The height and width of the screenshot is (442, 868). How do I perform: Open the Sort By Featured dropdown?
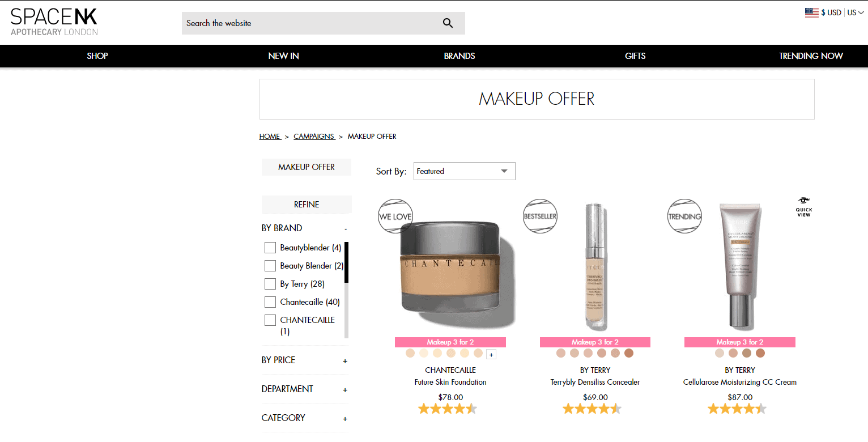point(465,171)
